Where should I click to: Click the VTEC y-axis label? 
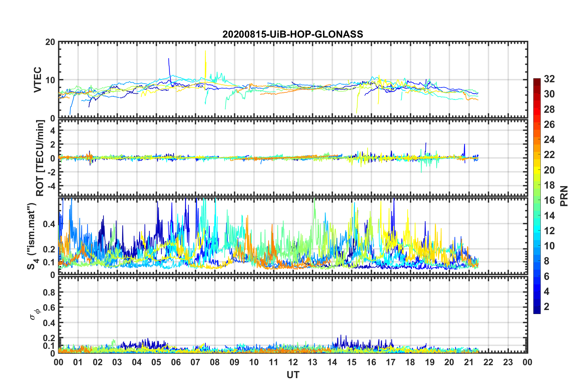[38, 80]
